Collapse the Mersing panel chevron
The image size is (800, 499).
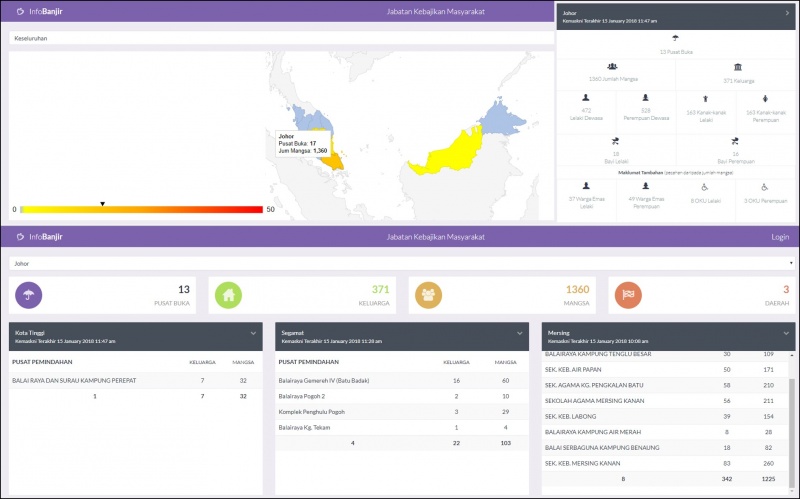pos(786,333)
